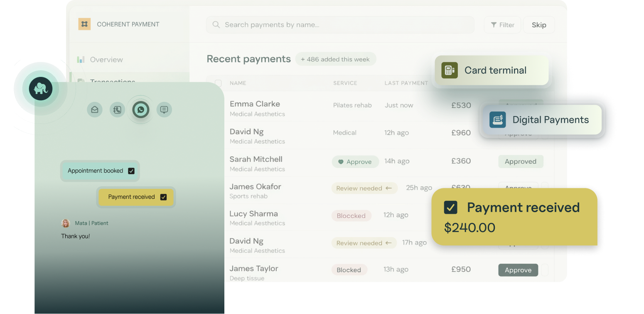Click the $240.00 amount on the yellow card
This screenshot has width=644, height=314.
(469, 227)
